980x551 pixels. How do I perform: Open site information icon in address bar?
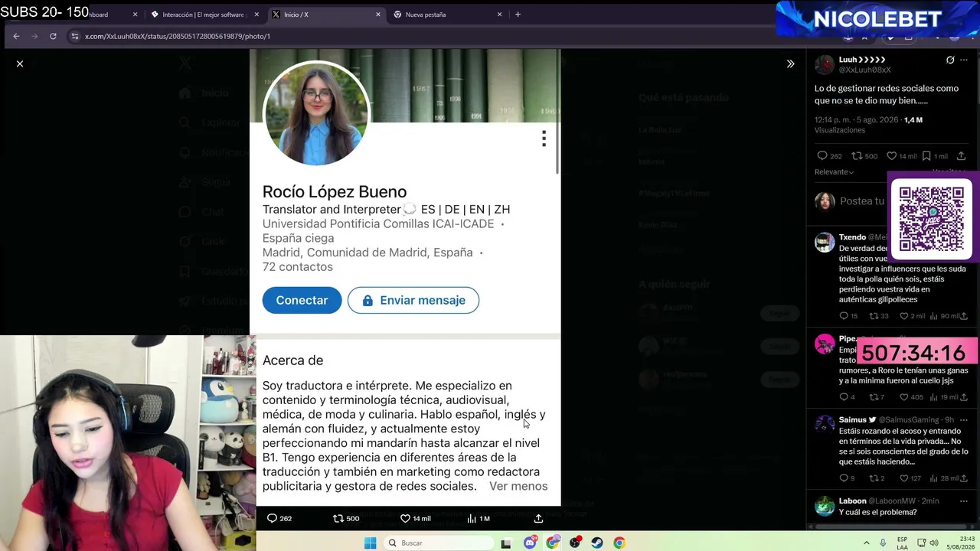74,36
